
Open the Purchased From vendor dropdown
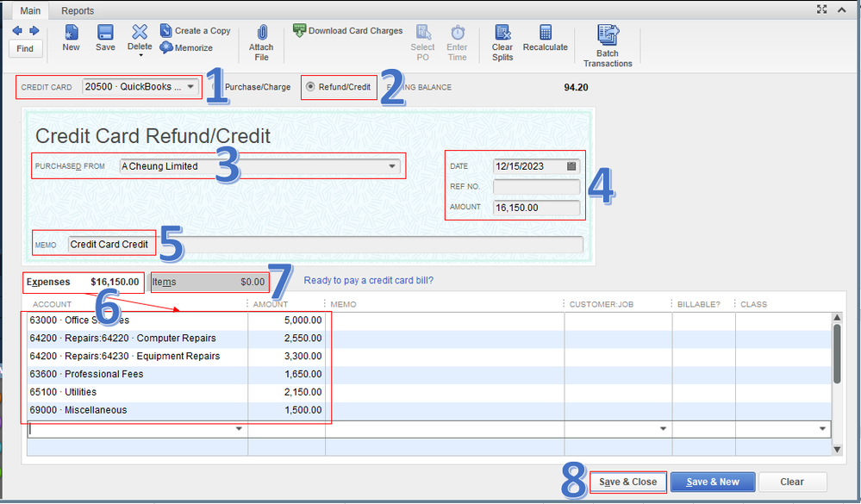coord(392,166)
